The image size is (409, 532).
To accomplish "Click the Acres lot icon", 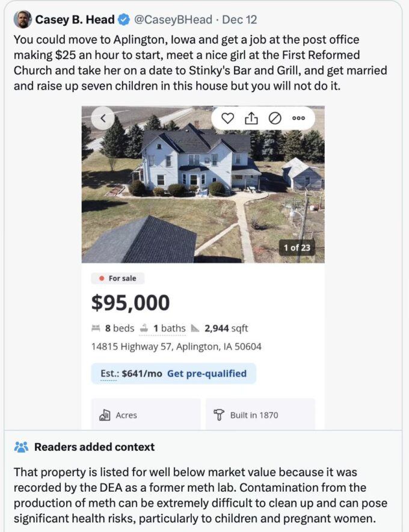I will click(x=104, y=415).
